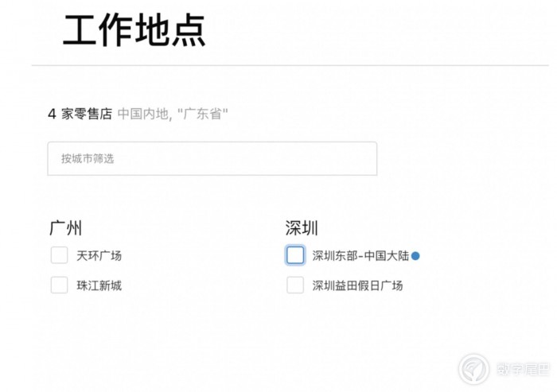
Task: Click the digit 4 in store count
Action: [x=52, y=114]
